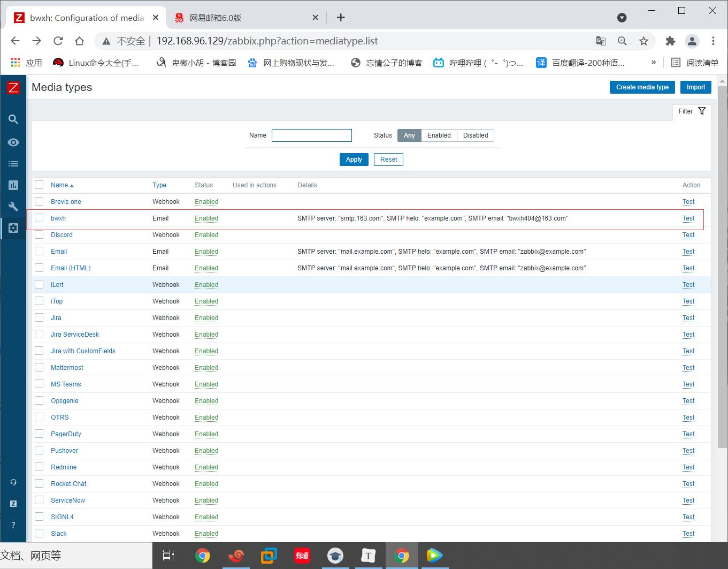This screenshot has height=569, width=728.
Task: Open 百度翻译 bookmark
Action: (580, 63)
